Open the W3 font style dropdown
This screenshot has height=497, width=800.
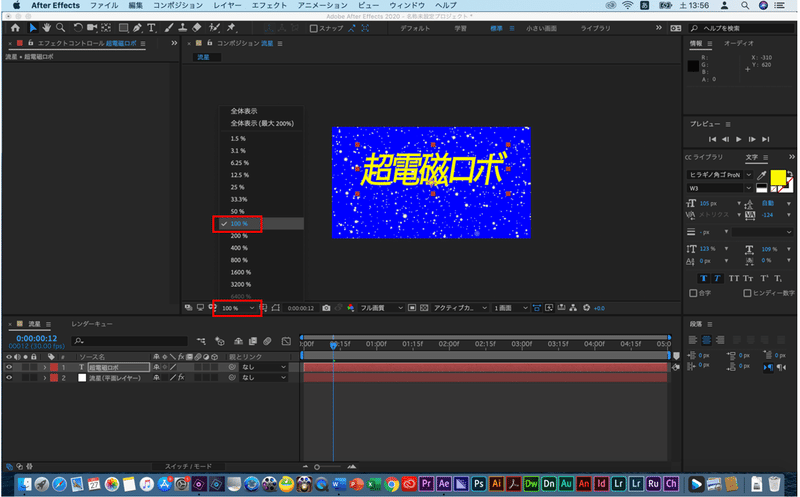click(x=719, y=188)
